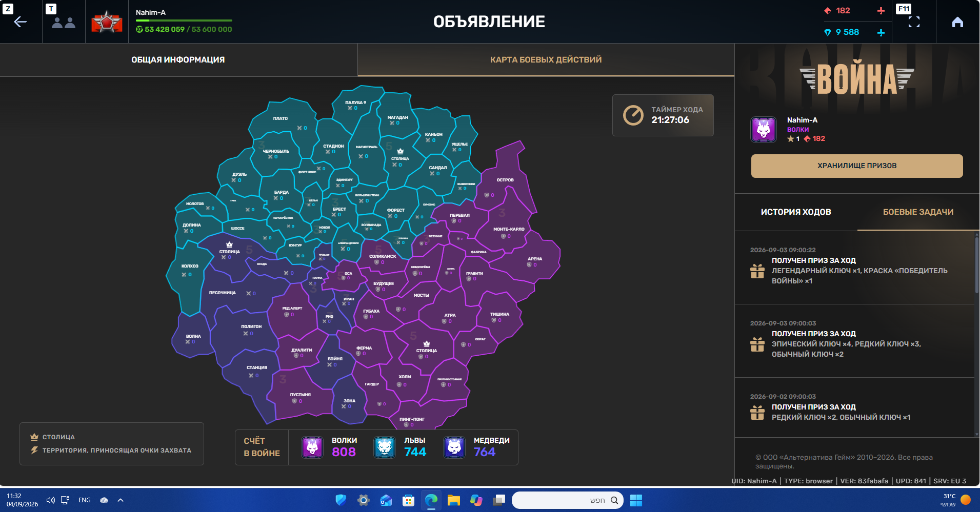Select the Пинг-понг territory
Viewport: 980px width, 512px height.
[x=412, y=419]
